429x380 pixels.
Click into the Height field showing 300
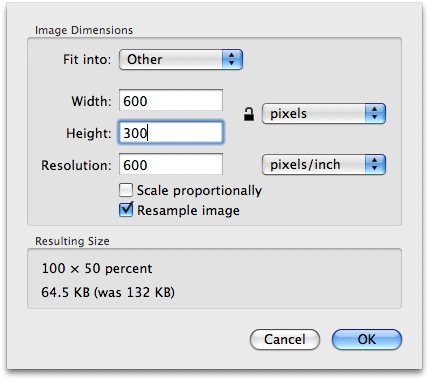171,133
